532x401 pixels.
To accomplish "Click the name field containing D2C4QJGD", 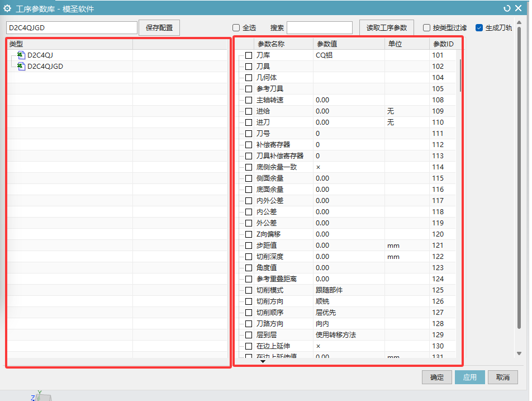I will coord(72,28).
